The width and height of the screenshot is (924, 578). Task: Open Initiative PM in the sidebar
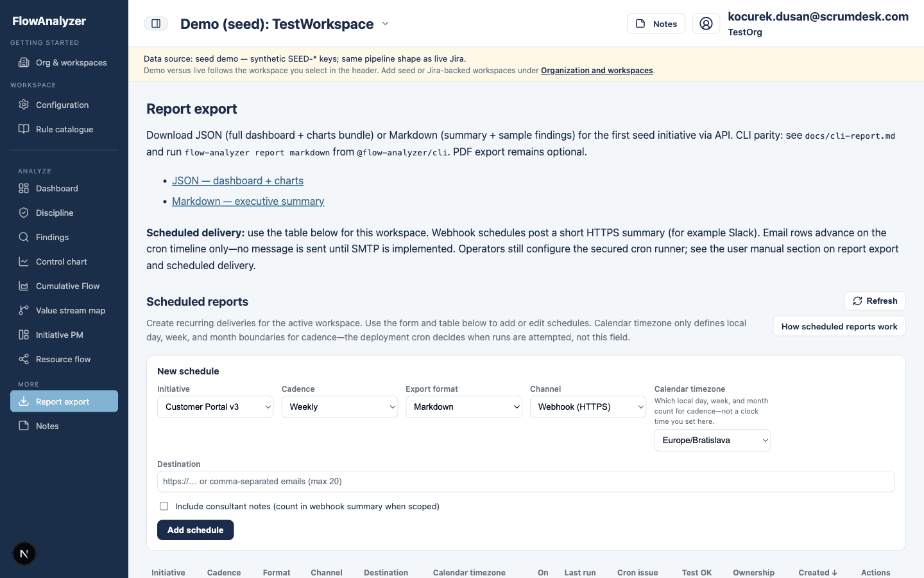point(64,335)
